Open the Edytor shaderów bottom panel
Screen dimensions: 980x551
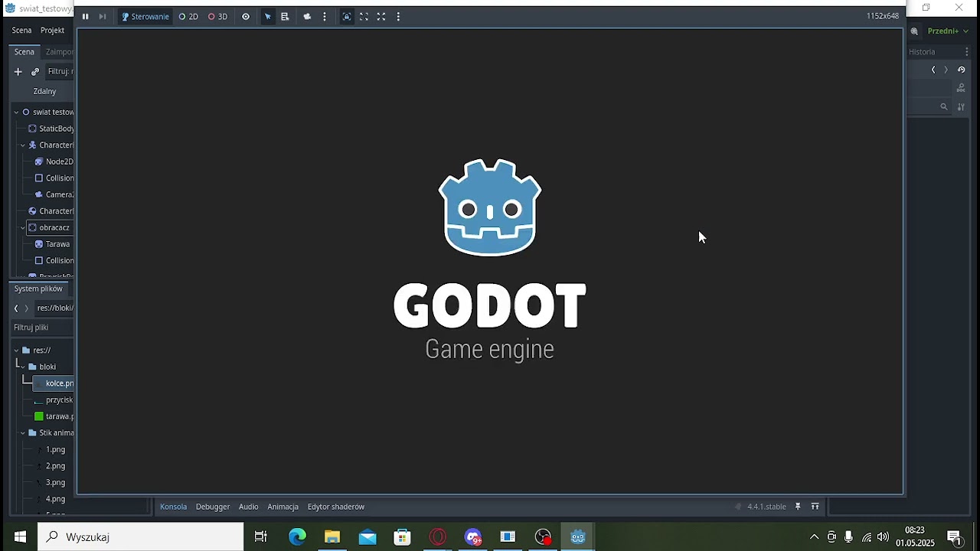[x=335, y=507]
